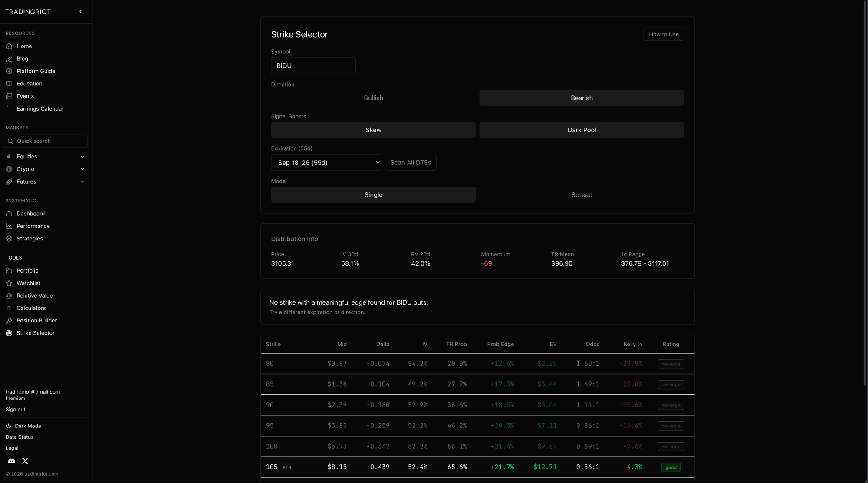Open the X social icon link
Screen dimensions: 868x483
pyautogui.click(x=25, y=461)
